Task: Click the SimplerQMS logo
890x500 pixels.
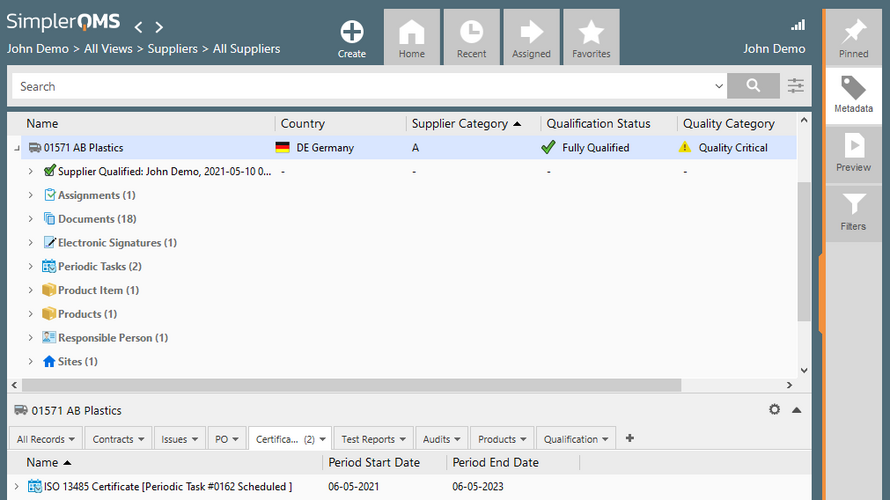Action: [x=64, y=22]
